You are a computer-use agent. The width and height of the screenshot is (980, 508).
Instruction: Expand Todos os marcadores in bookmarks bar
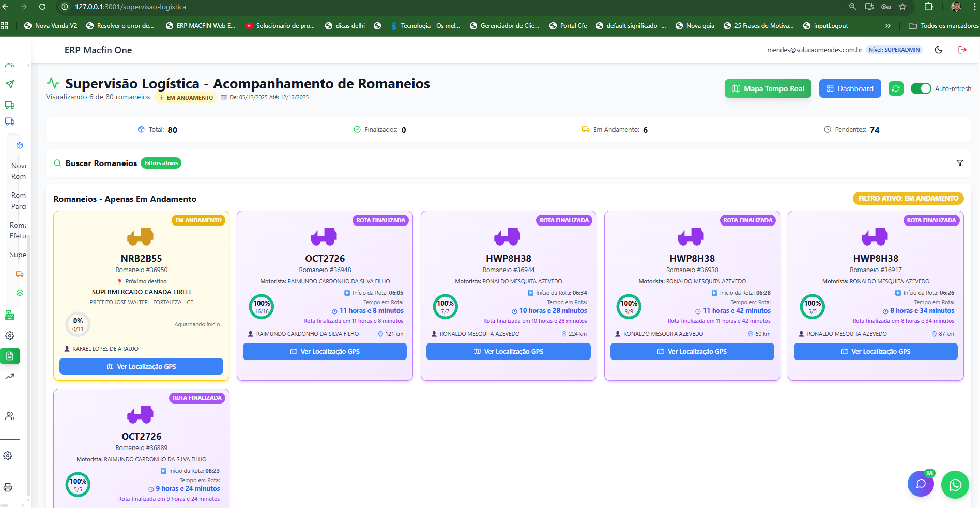[x=943, y=25]
